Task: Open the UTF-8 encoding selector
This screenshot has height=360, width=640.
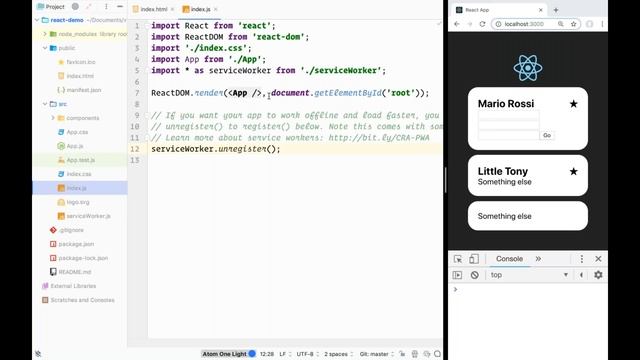Action: 307,354
